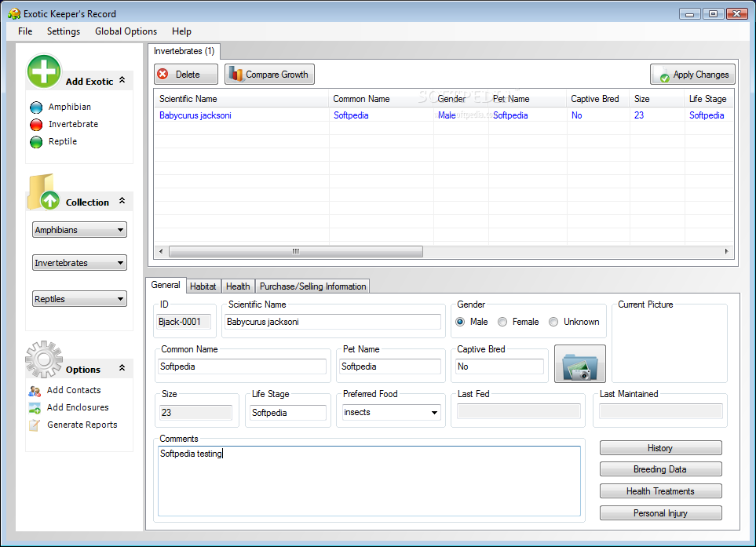Select the General tab
Screen dimensions: 756x547
[x=166, y=285]
